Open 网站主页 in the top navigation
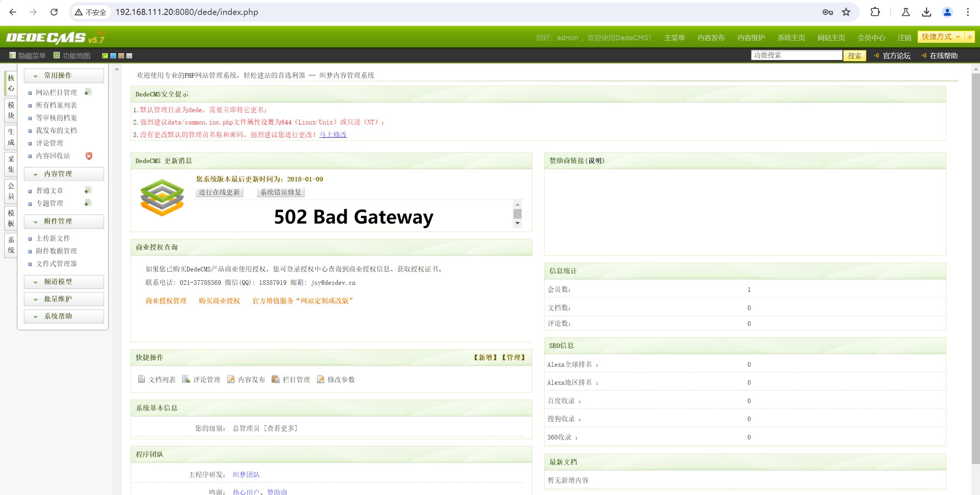This screenshot has width=980, height=495. pyautogui.click(x=831, y=38)
